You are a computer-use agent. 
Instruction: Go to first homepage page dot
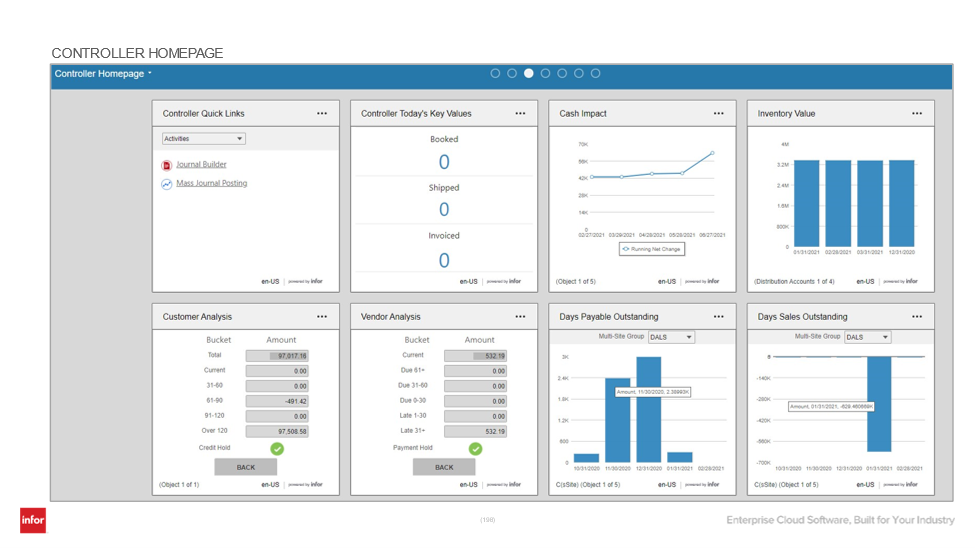pos(495,73)
